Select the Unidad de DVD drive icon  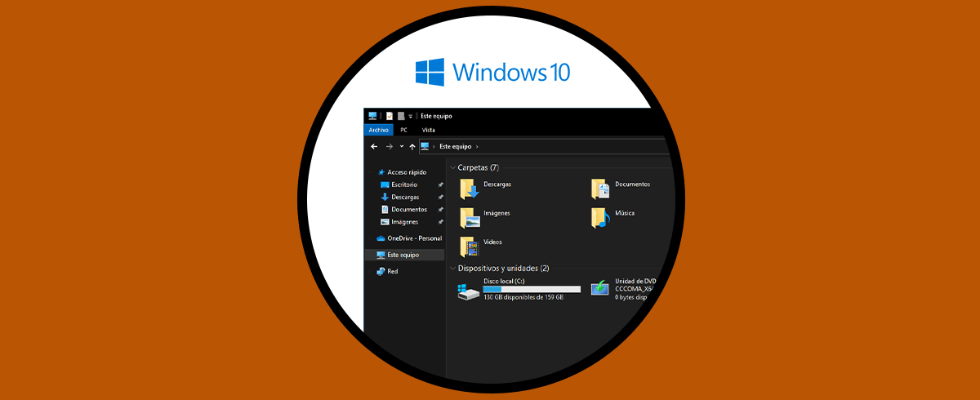click(x=600, y=290)
